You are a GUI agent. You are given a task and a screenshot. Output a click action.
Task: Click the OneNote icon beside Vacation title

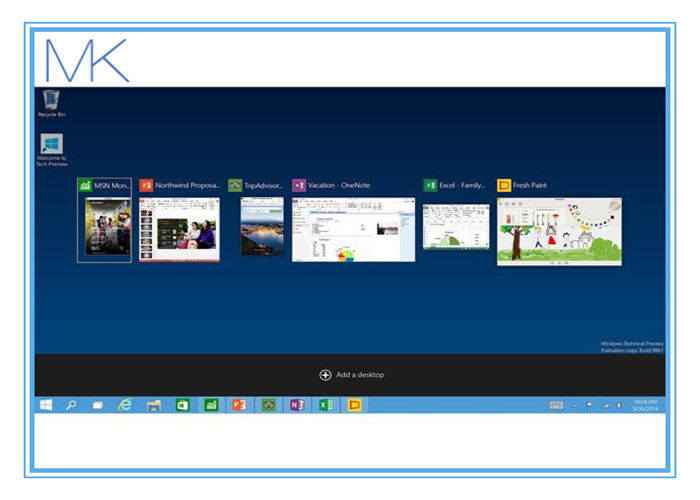299,185
